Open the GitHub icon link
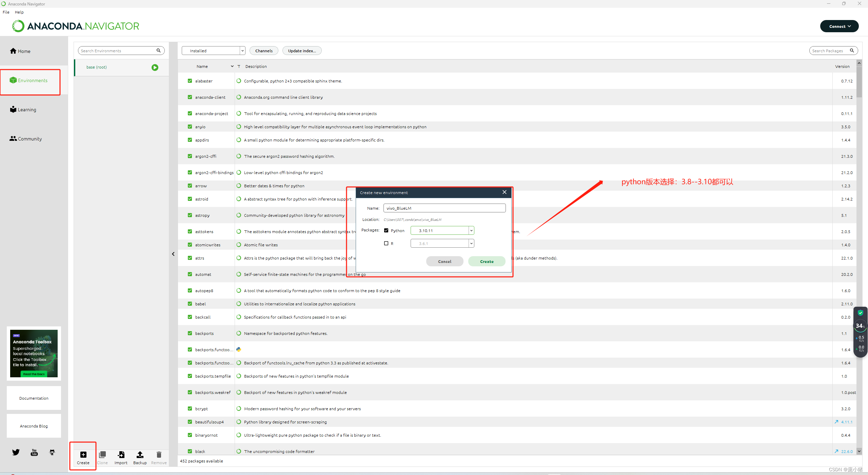 (52, 452)
